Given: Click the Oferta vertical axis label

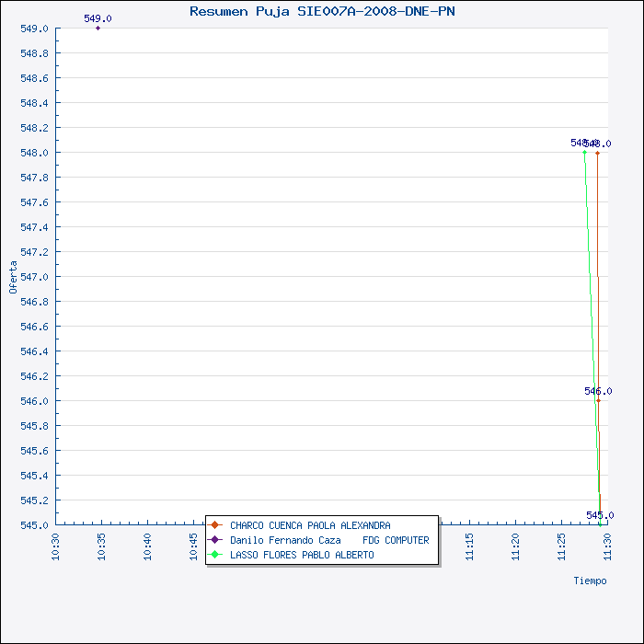Looking at the screenshot, I should (x=13, y=277).
